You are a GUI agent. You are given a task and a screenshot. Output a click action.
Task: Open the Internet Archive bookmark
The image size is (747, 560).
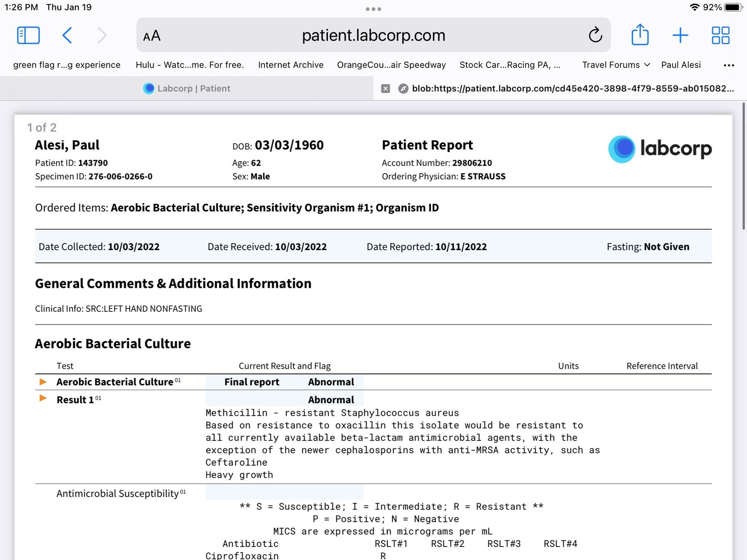tap(291, 65)
